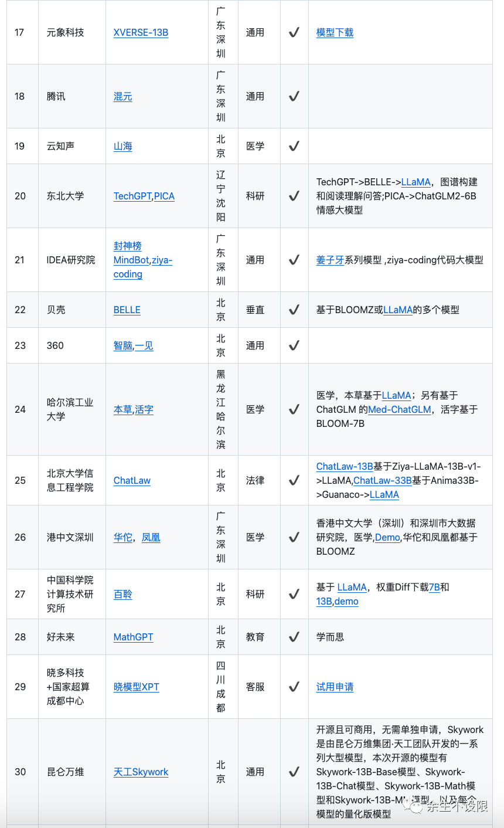Open the 华佗 link
Image resolution: width=504 pixels, height=828 pixels.
point(123,537)
